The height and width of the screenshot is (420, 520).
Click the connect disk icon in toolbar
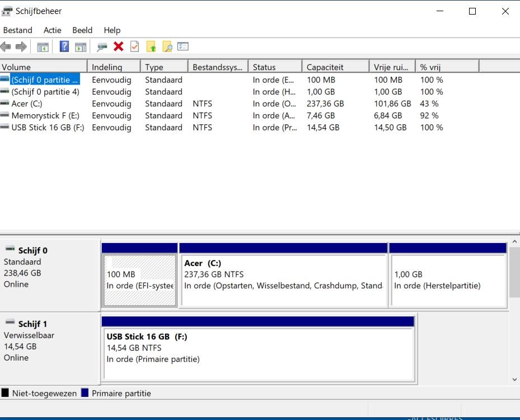coord(102,46)
